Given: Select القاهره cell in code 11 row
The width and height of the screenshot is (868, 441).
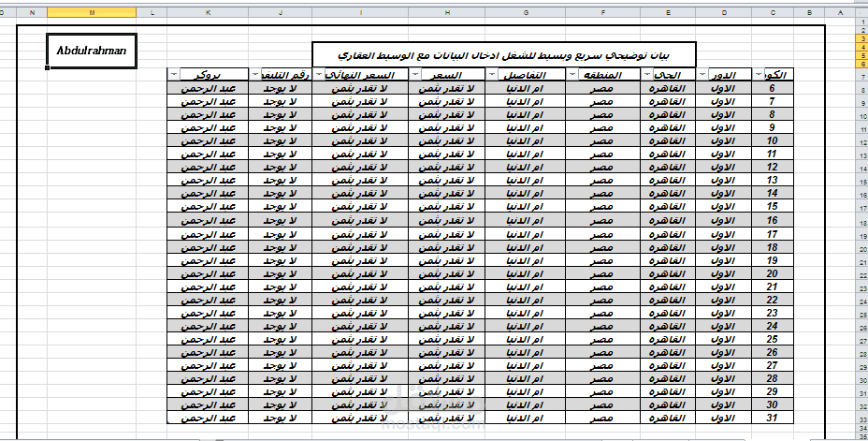Looking at the screenshot, I should pos(668,154).
